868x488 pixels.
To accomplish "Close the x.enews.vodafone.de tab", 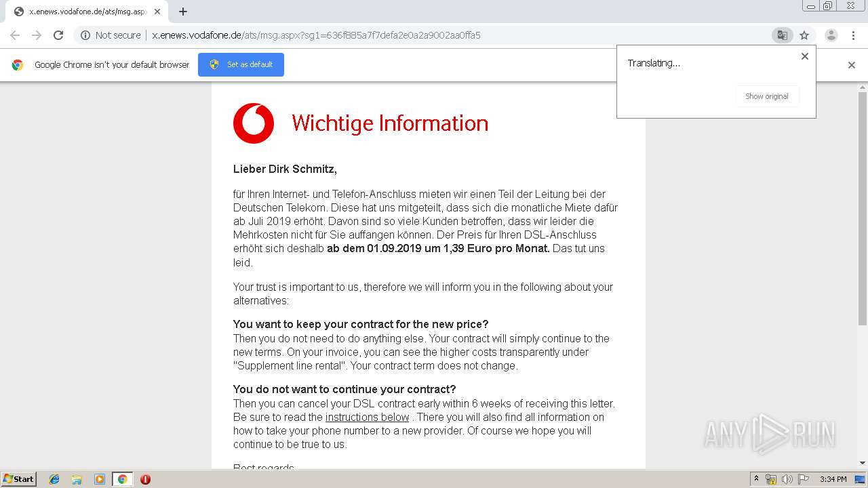I will tap(157, 12).
